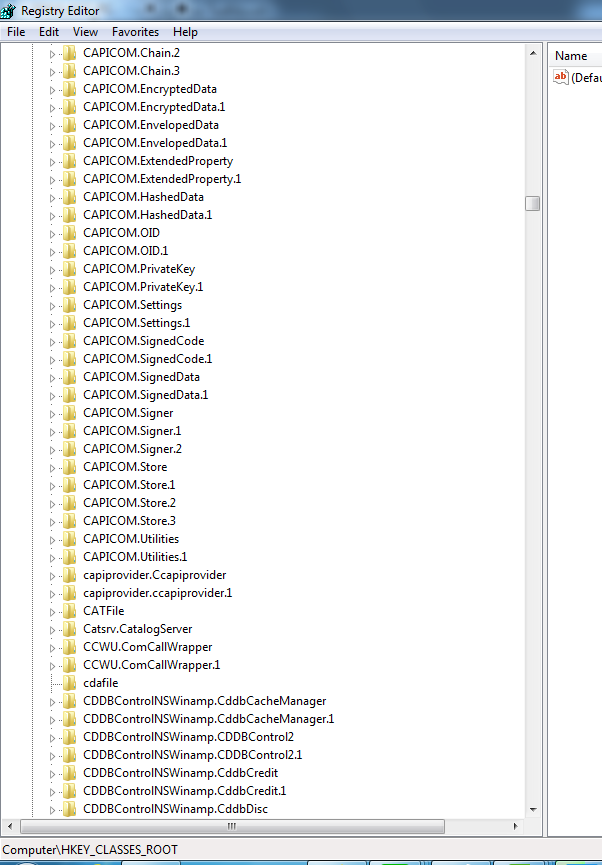Open the Edit menu
Viewport: 602px width, 865px height.
pyautogui.click(x=49, y=32)
